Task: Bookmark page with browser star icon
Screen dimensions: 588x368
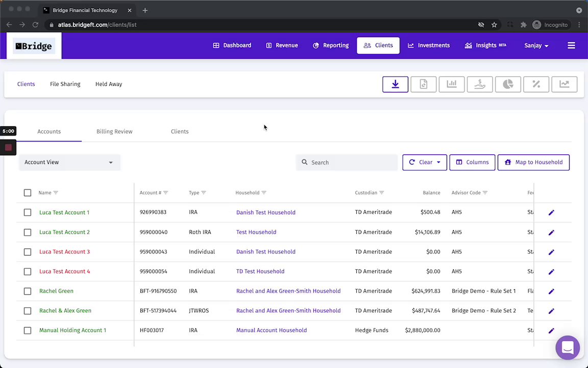Action: click(494, 25)
